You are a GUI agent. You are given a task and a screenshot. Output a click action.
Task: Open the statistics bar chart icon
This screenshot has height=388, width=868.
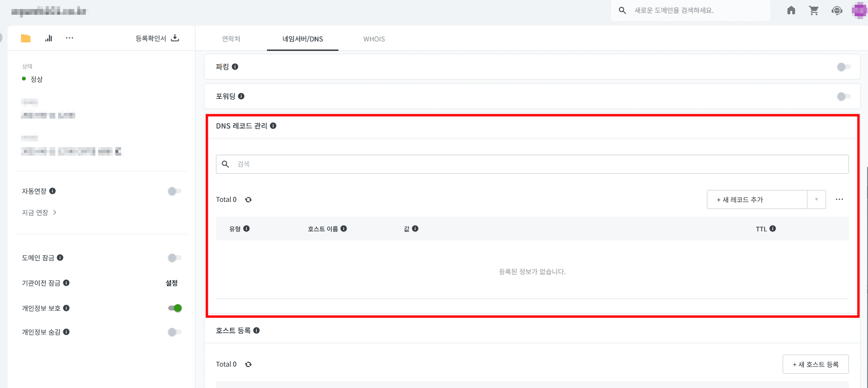click(x=49, y=38)
